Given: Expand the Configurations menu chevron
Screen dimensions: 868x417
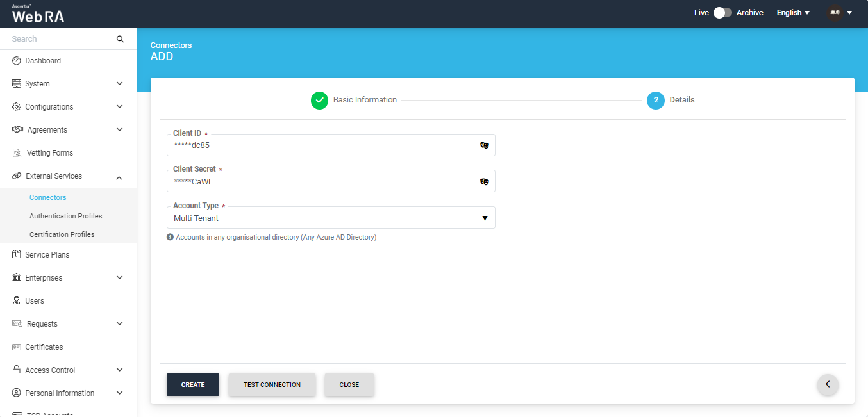Looking at the screenshot, I should [119, 107].
